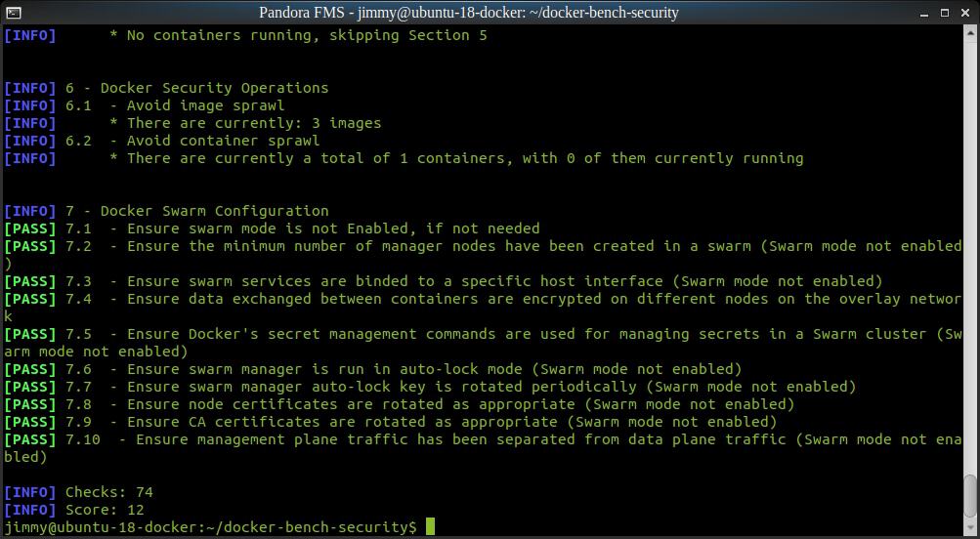Screen dimensions: 980x539
Task: Close the Pandora FMS terminal window
Action: (x=964, y=13)
